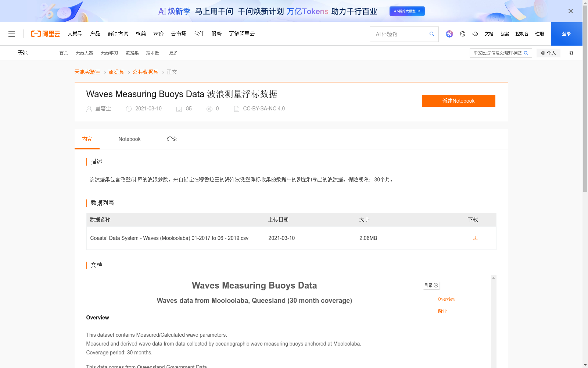The height and width of the screenshot is (368, 588).
Task: Click the share icon beside 0
Action: [209, 109]
